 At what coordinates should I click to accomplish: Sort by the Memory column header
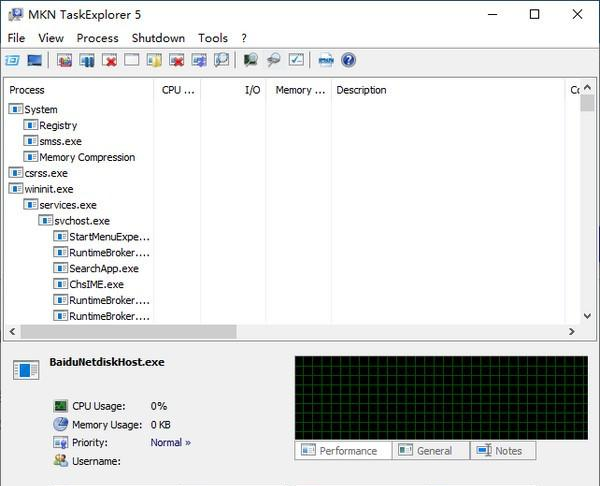(x=300, y=90)
